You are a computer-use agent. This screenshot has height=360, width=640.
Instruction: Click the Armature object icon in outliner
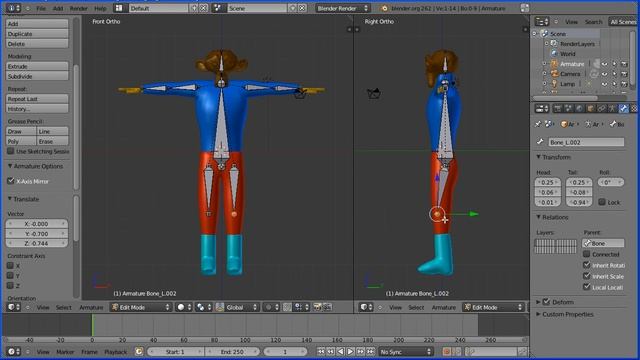tap(554, 64)
